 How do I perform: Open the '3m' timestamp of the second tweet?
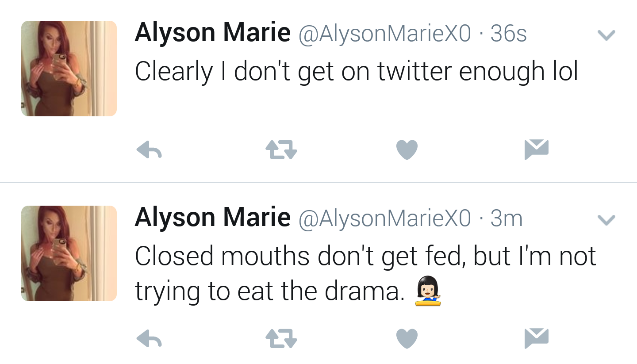coord(507,218)
